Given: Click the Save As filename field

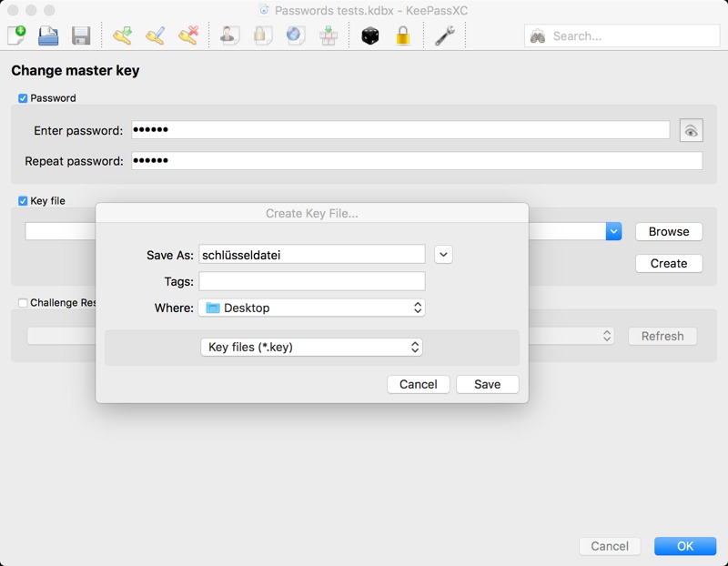Looking at the screenshot, I should click(311, 255).
